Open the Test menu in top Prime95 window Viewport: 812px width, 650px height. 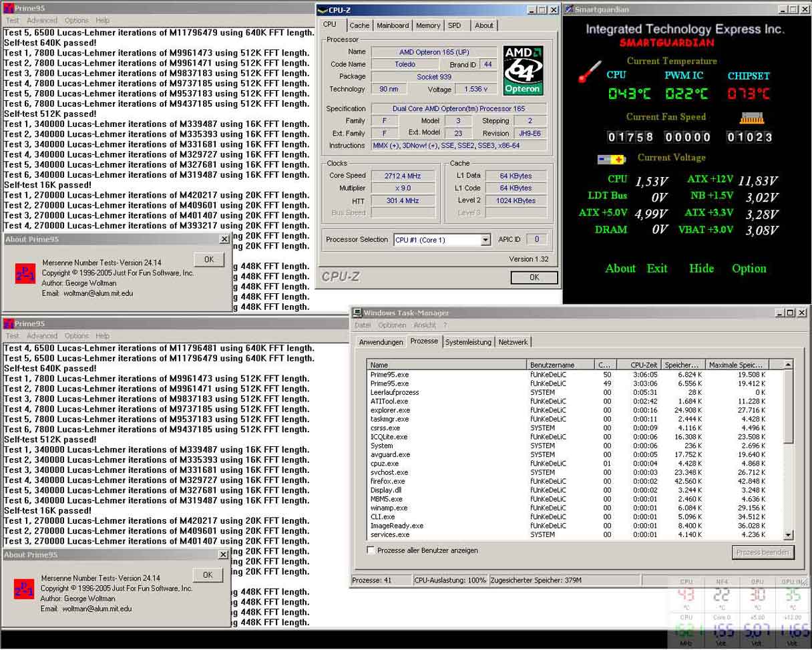(x=12, y=21)
